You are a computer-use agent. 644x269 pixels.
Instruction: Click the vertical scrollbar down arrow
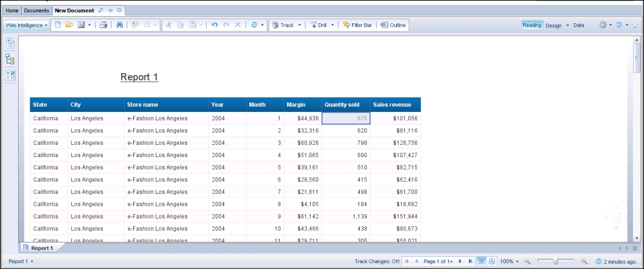637,238
